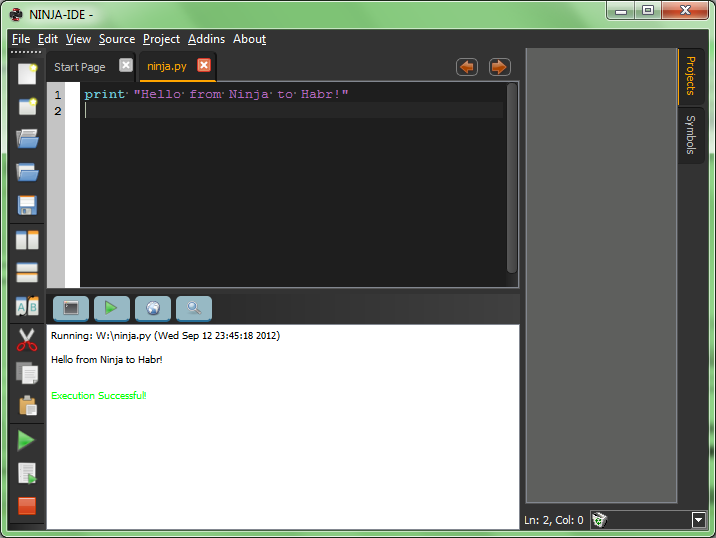716x538 pixels.
Task: Click the 'Execution Successful!' output text
Action: point(99,396)
